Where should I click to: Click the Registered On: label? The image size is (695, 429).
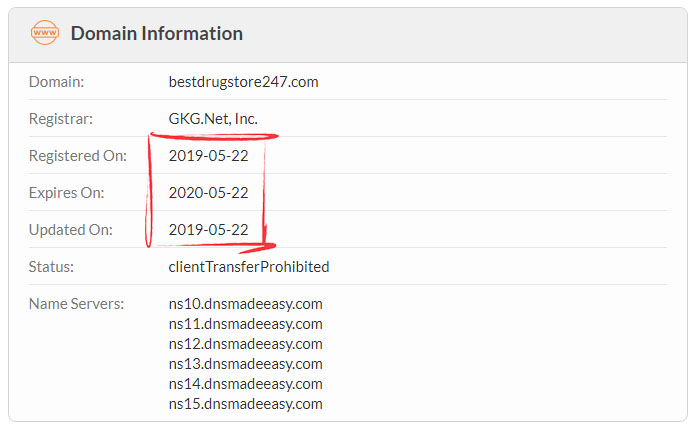tap(78, 156)
